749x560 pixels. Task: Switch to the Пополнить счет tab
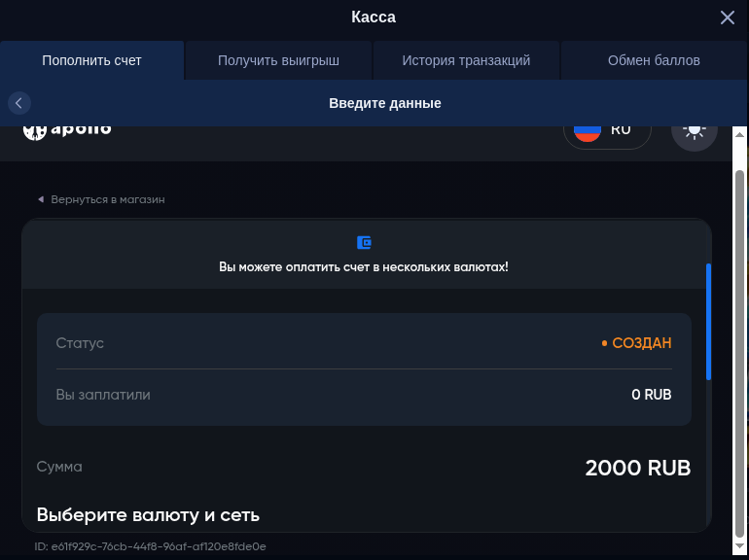tap(91, 60)
